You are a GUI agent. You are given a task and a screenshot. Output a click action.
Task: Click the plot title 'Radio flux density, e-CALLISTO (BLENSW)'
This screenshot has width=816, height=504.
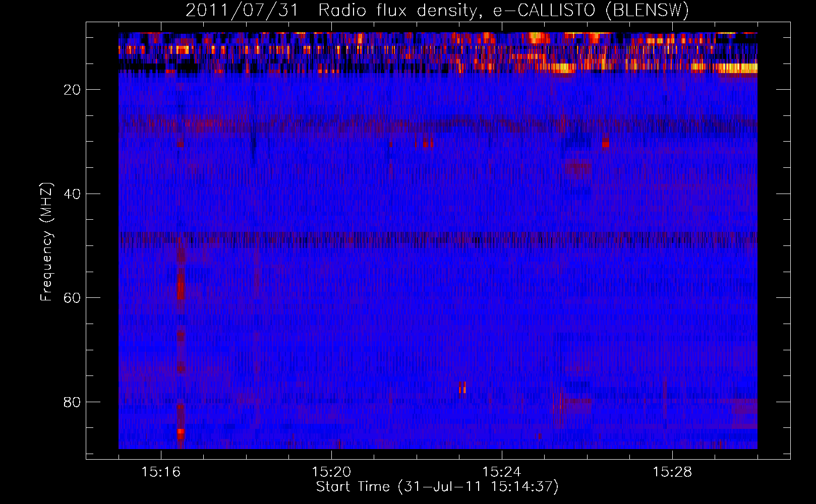tap(503, 11)
